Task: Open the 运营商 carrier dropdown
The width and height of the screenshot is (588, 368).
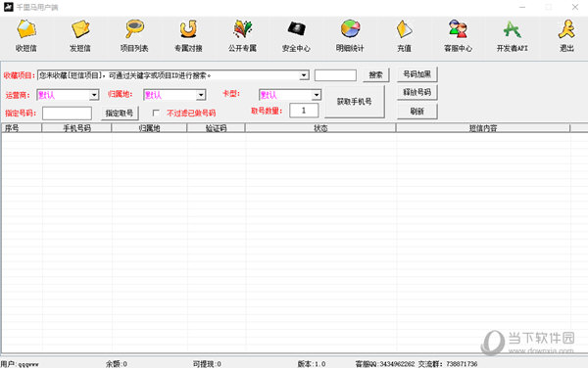Action: click(x=94, y=95)
